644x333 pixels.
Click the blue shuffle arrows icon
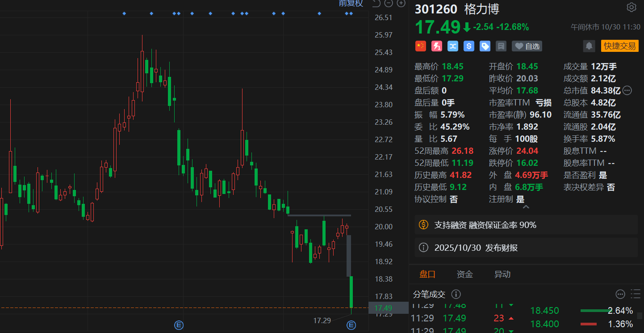pyautogui.click(x=452, y=46)
